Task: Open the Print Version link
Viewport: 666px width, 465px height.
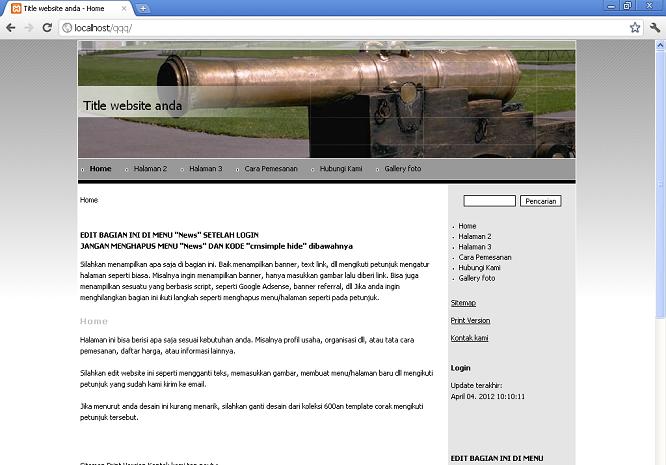Action: [470, 321]
